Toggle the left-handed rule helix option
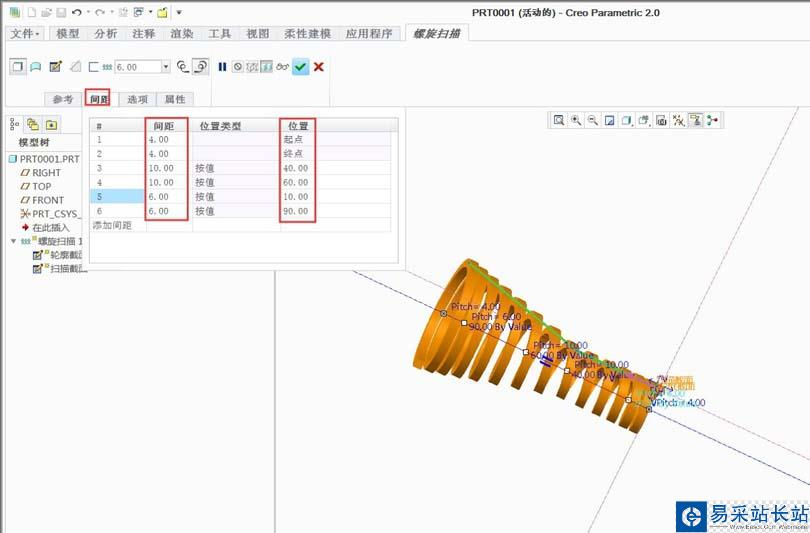810x533 pixels. tap(183, 67)
